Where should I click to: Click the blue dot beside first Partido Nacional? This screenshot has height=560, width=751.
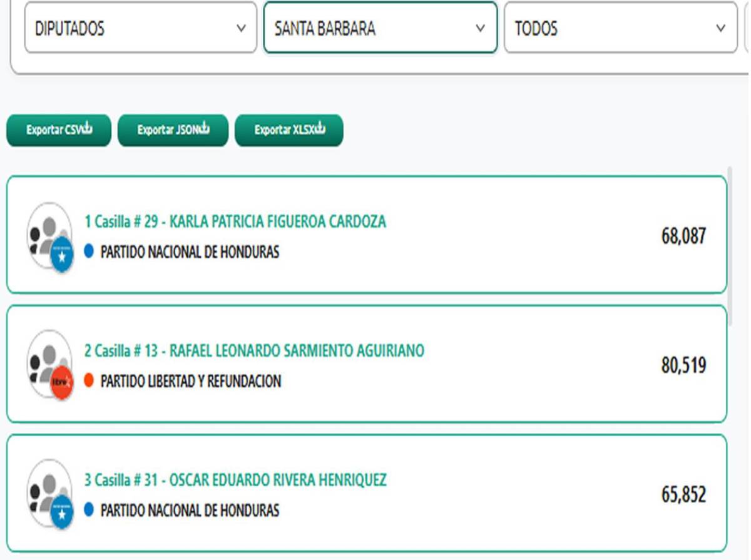click(x=89, y=252)
